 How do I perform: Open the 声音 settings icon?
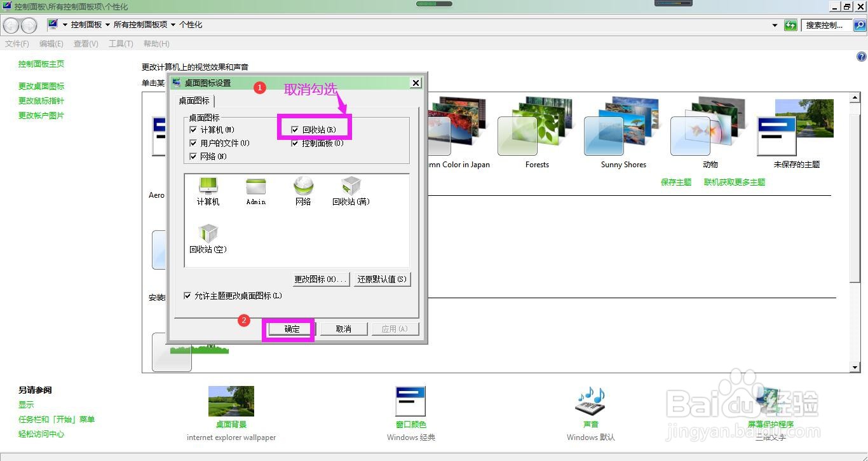(x=590, y=401)
